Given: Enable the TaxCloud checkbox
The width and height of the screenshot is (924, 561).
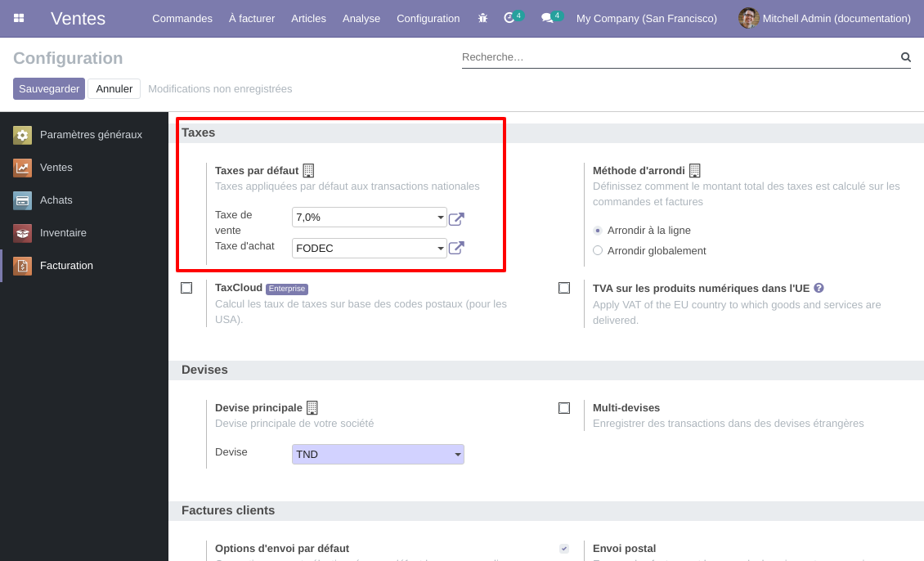Looking at the screenshot, I should (186, 288).
